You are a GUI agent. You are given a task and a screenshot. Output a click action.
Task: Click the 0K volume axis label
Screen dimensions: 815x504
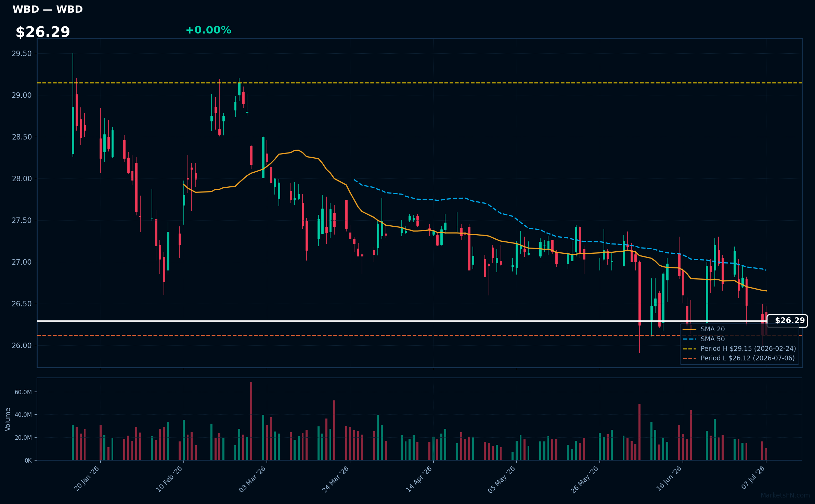coord(28,461)
